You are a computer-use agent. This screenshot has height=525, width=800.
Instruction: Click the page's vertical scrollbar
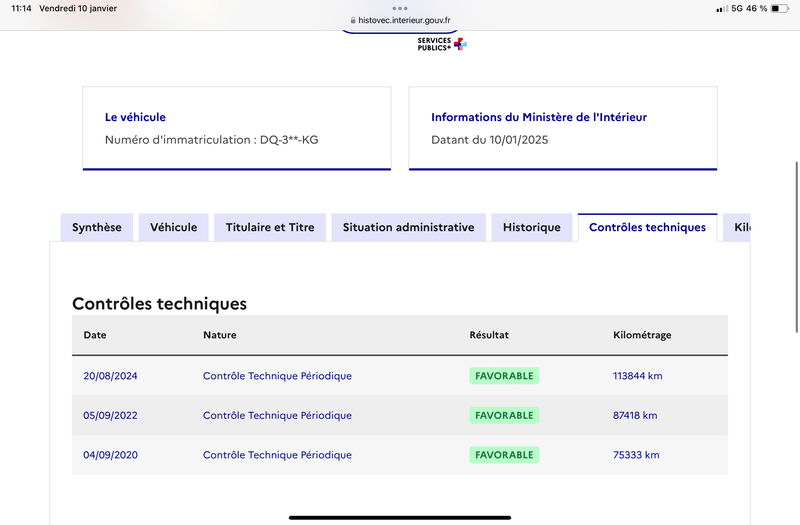coord(796,247)
